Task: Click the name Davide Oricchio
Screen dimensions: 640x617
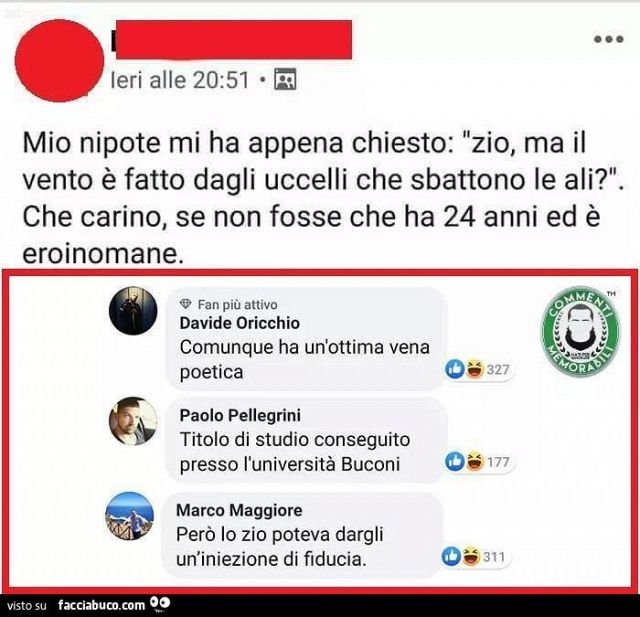Action: 240,323
